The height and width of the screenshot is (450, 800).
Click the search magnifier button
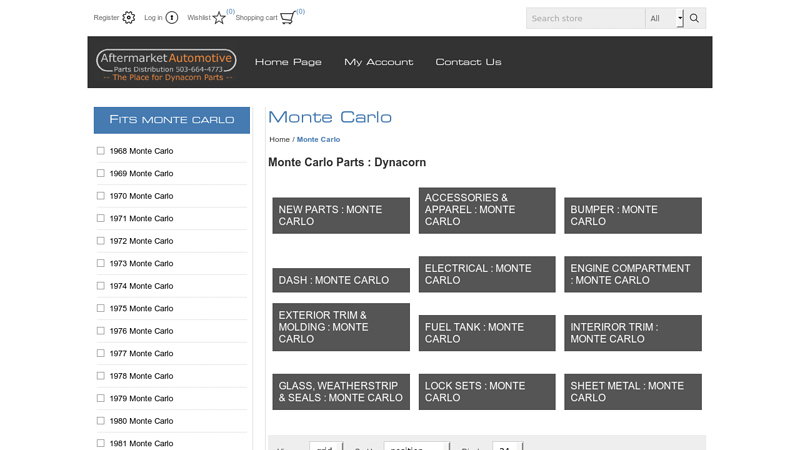point(694,18)
